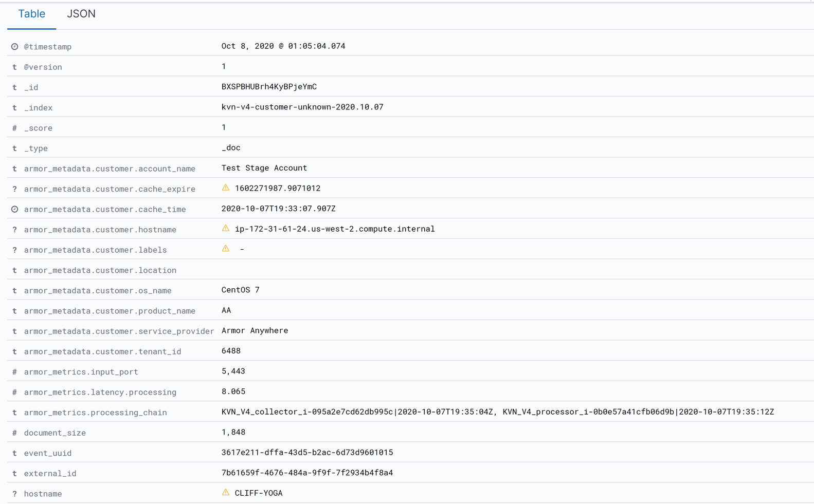Switch to the JSON tab

81,14
